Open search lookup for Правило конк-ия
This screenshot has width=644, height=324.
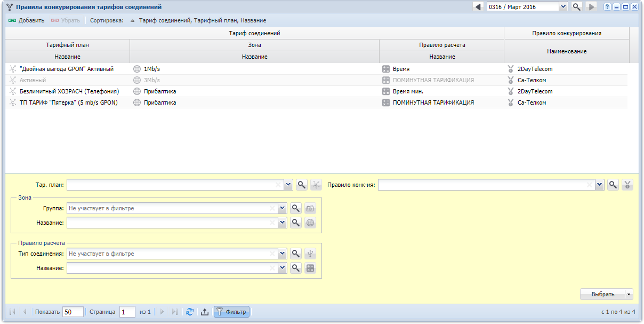(614, 185)
